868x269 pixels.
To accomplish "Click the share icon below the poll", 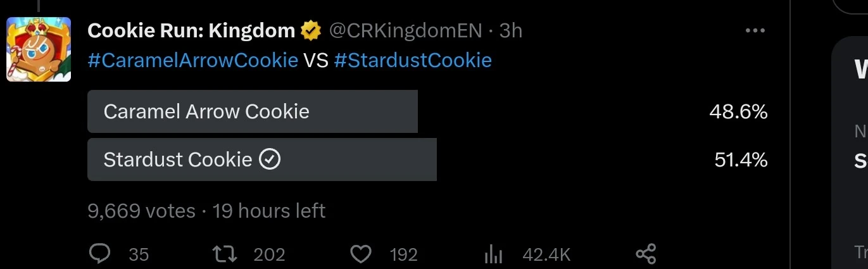I will point(646,254).
